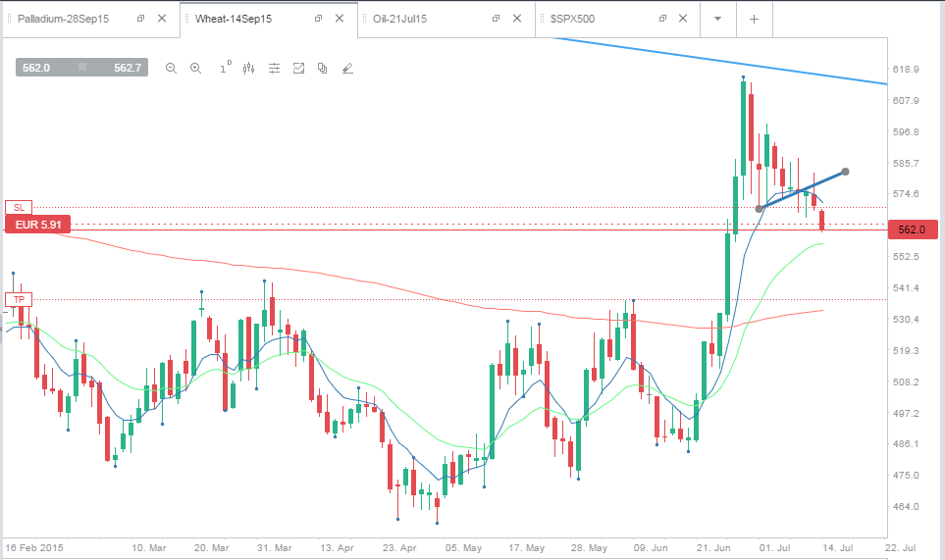Screen dimensions: 945x560
Task: Select the Wheat-14Sep15 tab
Action: pyautogui.click(x=234, y=19)
